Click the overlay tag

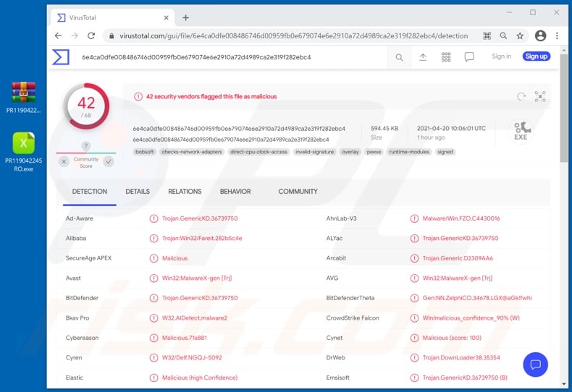(350, 152)
